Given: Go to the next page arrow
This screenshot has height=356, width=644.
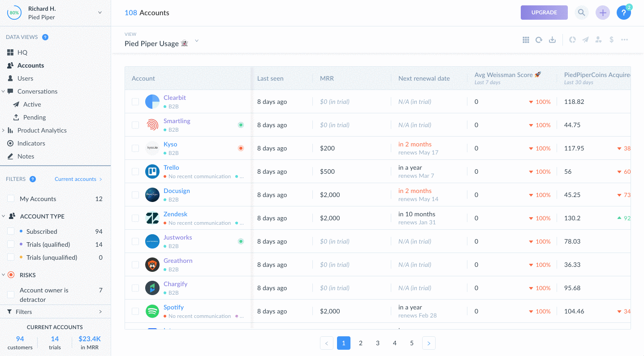Looking at the screenshot, I should [x=429, y=343].
